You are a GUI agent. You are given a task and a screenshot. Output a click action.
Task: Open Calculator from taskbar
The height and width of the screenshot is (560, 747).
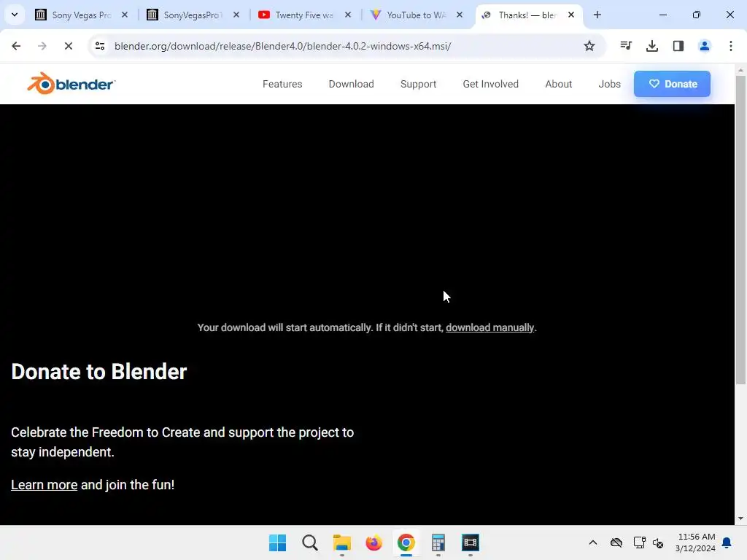coord(438,542)
